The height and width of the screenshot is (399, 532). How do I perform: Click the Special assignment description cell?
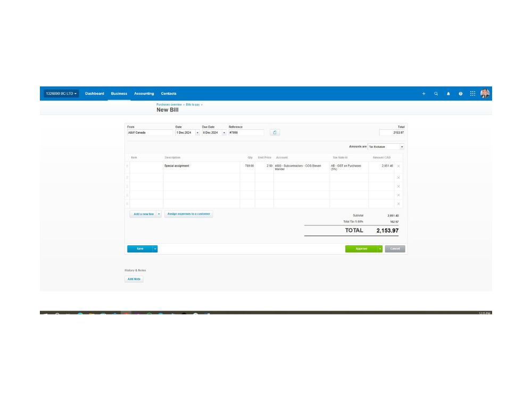point(201,167)
